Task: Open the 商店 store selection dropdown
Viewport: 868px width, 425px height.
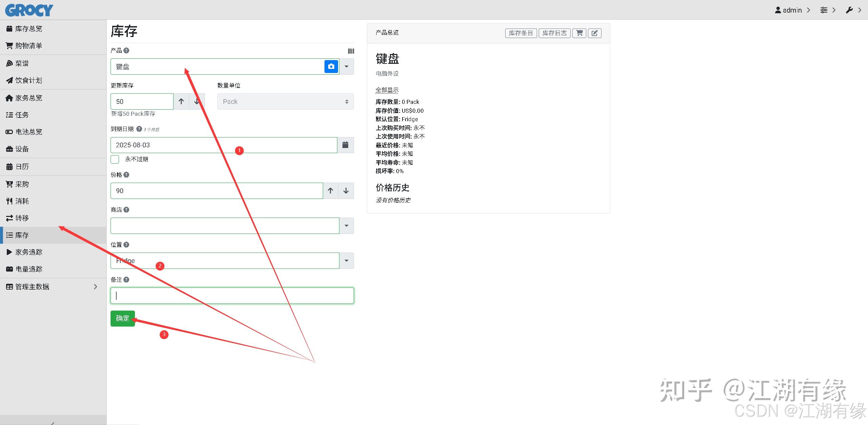Action: 346,225
